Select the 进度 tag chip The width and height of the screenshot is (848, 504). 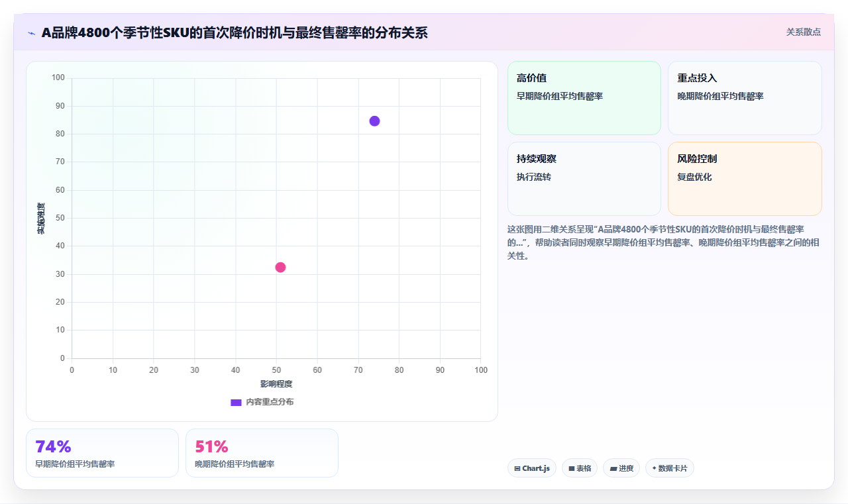pyautogui.click(x=621, y=468)
